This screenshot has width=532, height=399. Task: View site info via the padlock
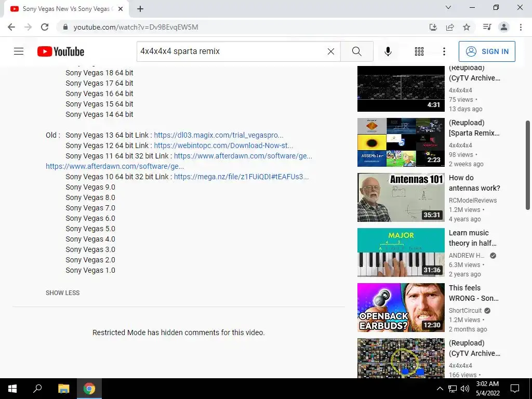(x=65, y=27)
